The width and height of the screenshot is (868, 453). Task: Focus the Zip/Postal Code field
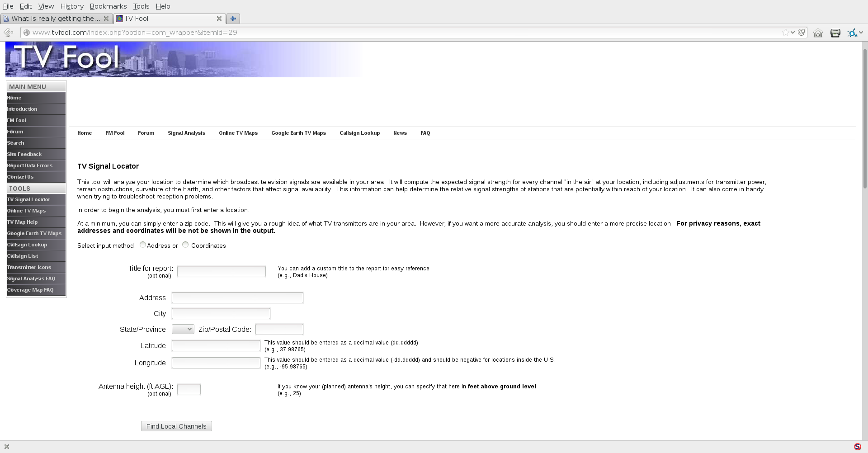(279, 329)
